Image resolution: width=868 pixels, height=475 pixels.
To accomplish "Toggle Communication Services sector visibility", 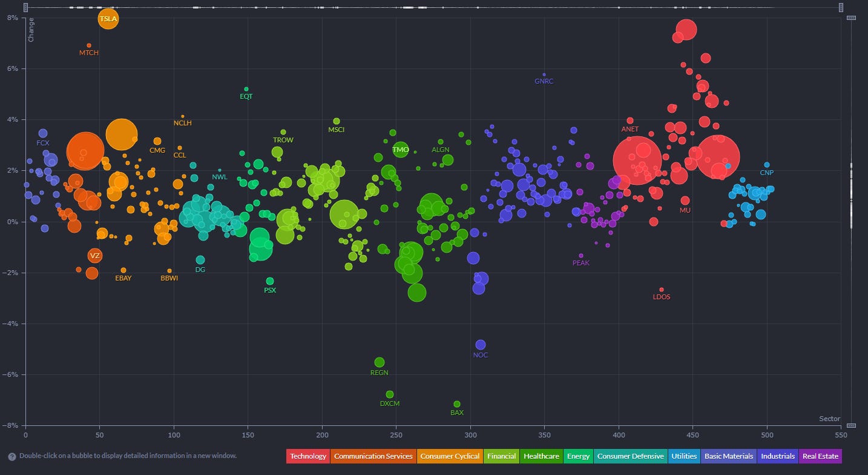I will coord(373,456).
